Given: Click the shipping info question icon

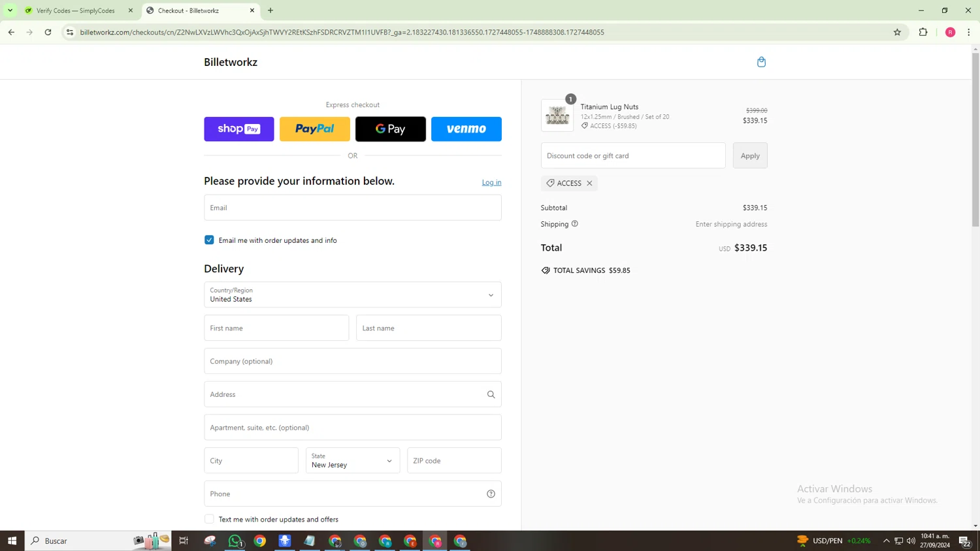Looking at the screenshot, I should tap(575, 223).
